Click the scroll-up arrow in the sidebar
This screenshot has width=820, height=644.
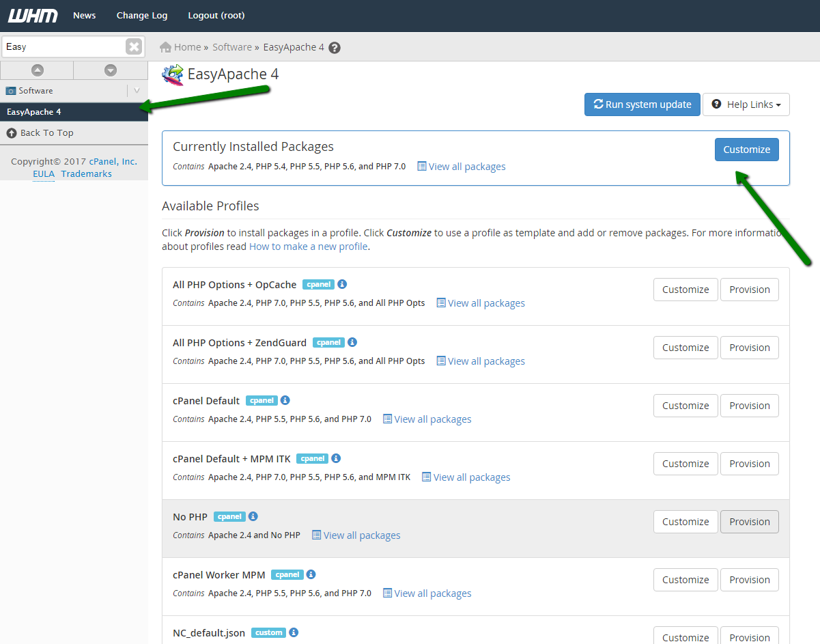click(37, 70)
